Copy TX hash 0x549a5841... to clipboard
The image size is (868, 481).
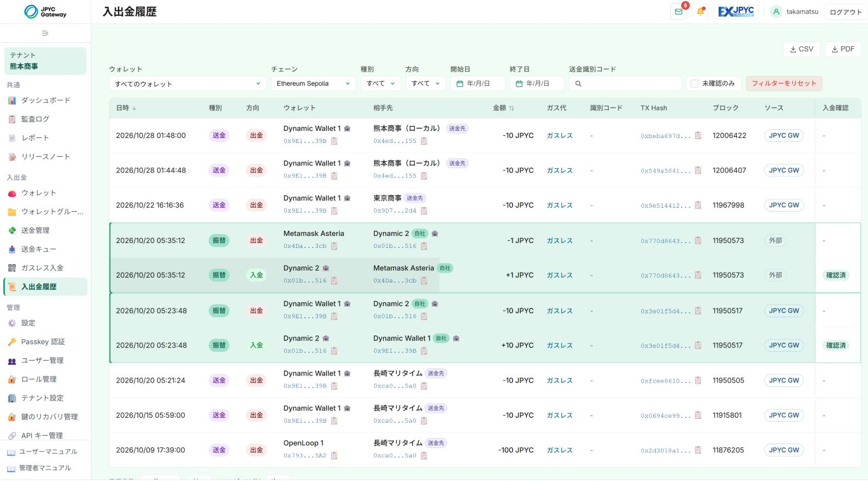point(698,170)
